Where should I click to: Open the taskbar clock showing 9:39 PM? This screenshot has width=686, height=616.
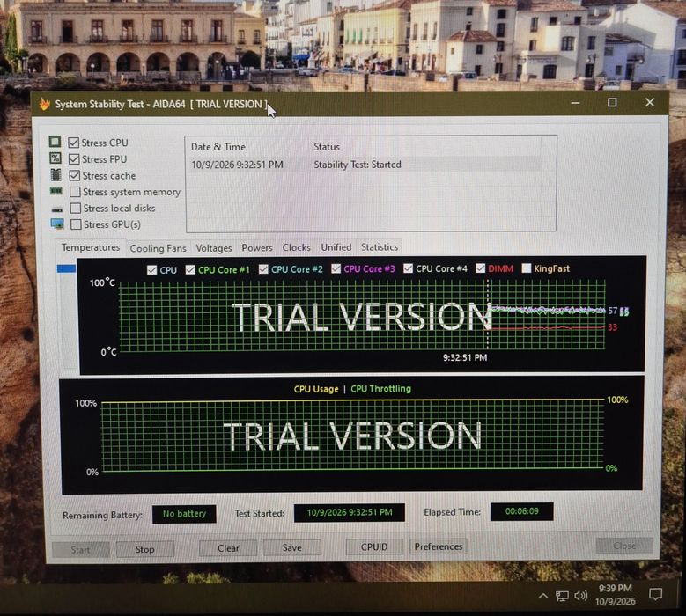click(x=616, y=595)
